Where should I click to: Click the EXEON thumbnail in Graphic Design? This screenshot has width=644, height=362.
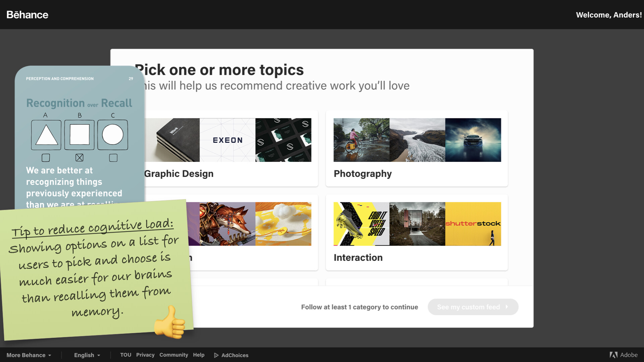click(x=227, y=140)
